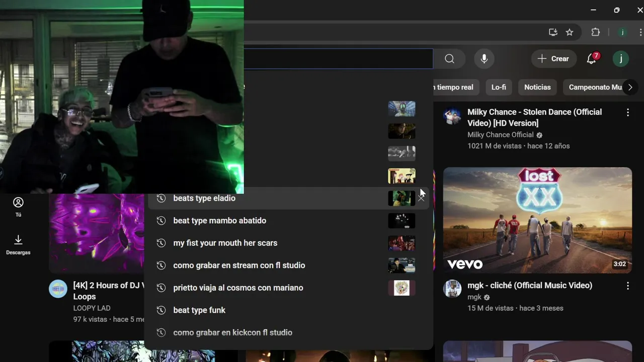Remove the 'beats type eladio' suggestion
The height and width of the screenshot is (362, 644).
click(x=421, y=198)
